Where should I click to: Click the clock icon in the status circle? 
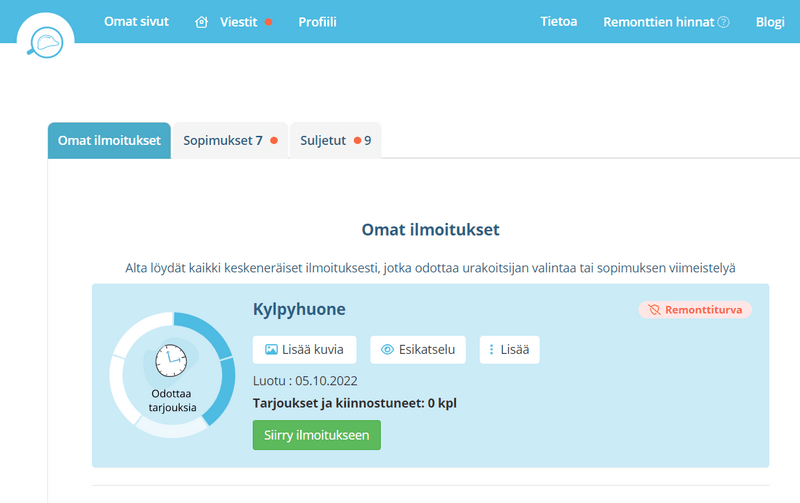171,361
